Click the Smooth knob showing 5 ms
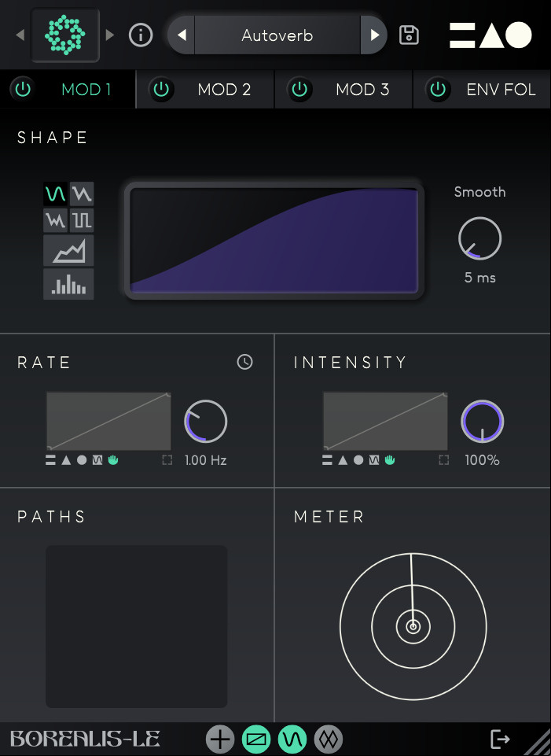Image resolution: width=551 pixels, height=756 pixels. (x=479, y=238)
